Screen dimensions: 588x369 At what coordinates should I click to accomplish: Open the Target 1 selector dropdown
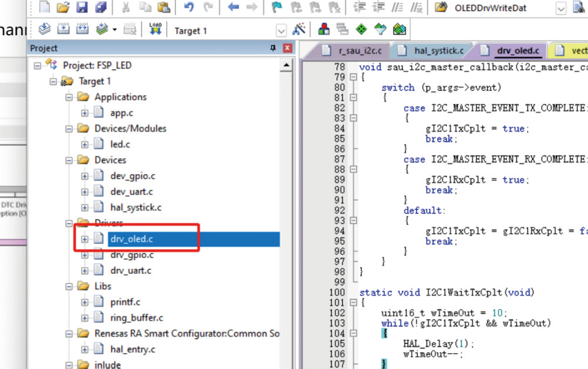click(281, 31)
